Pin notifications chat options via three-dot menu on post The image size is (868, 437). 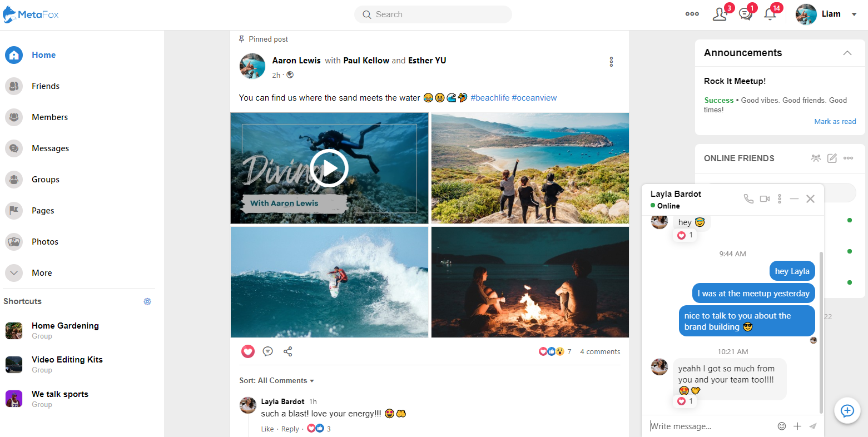pos(611,62)
